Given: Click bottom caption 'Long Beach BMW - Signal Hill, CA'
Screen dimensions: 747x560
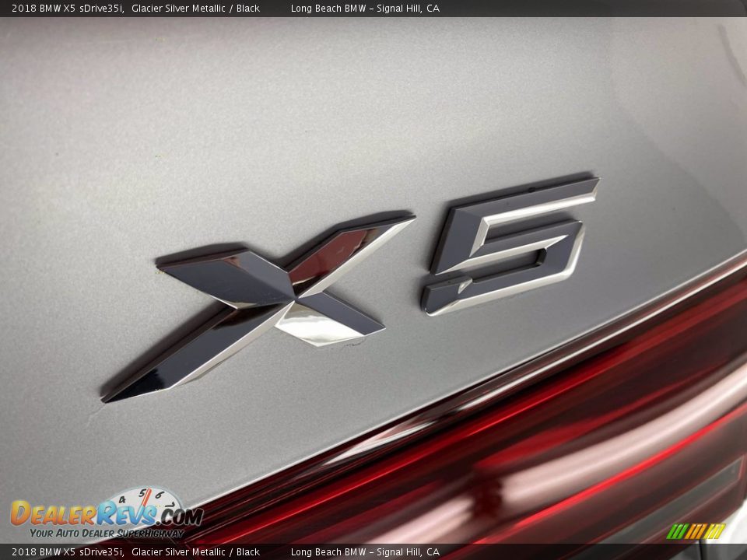Looking at the screenshot, I should click(365, 552).
